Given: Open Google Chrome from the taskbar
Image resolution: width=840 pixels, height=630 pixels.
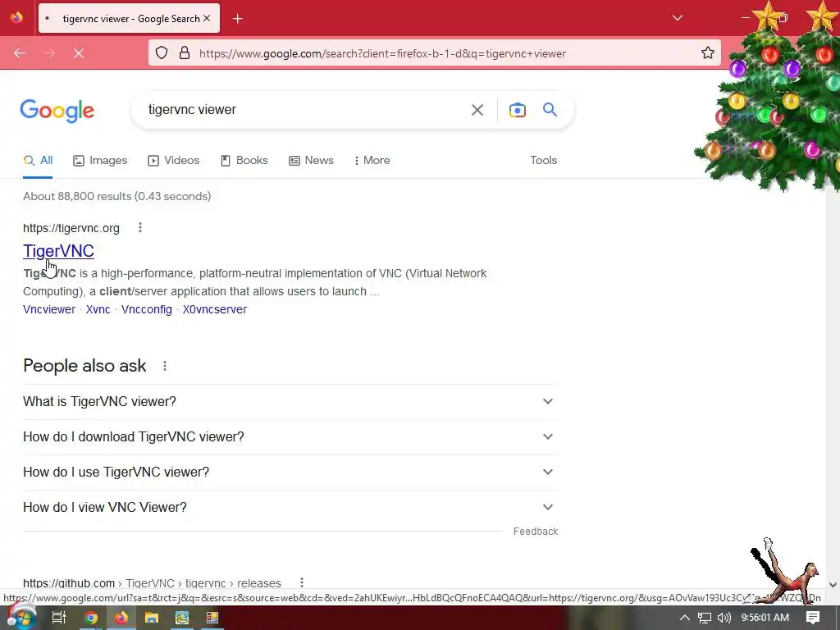Looking at the screenshot, I should point(91,618).
